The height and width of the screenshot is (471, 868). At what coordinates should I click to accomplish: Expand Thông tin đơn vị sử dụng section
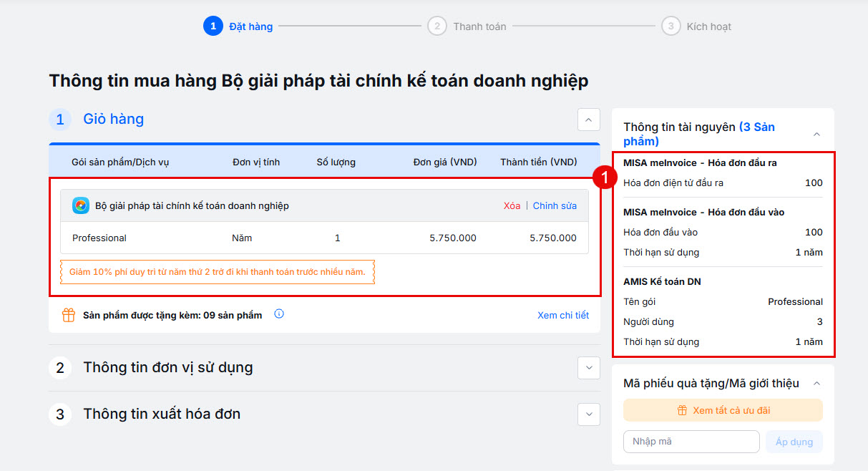pyautogui.click(x=588, y=368)
